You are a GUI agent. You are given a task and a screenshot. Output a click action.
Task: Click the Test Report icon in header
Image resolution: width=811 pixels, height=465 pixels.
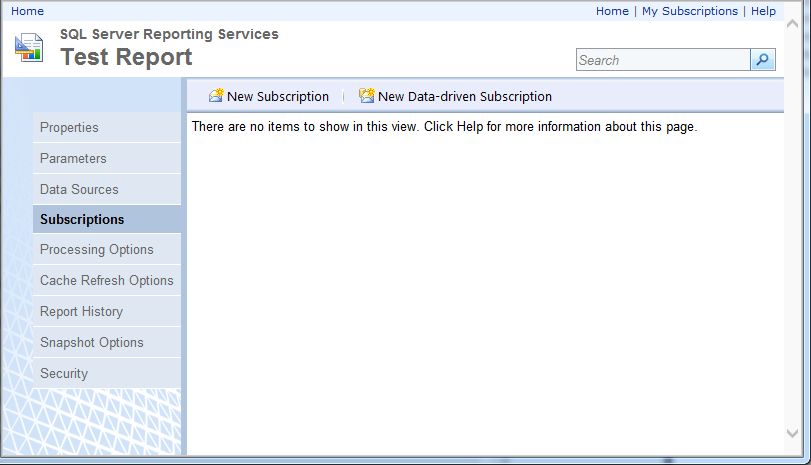click(29, 48)
